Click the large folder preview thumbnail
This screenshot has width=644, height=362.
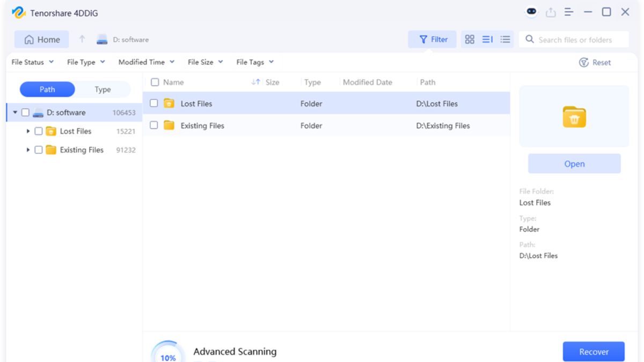point(574,116)
